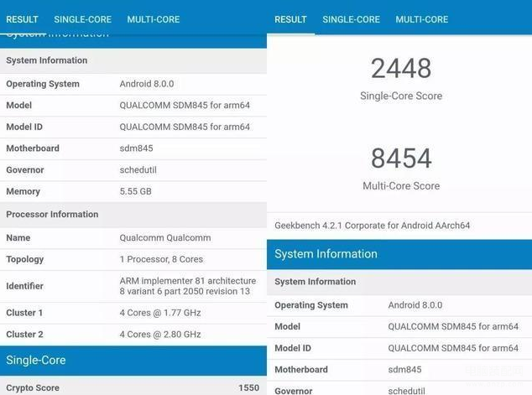This screenshot has width=532, height=395.
Task: Click the blue 'Single-Core' section header
Action: coord(133,361)
